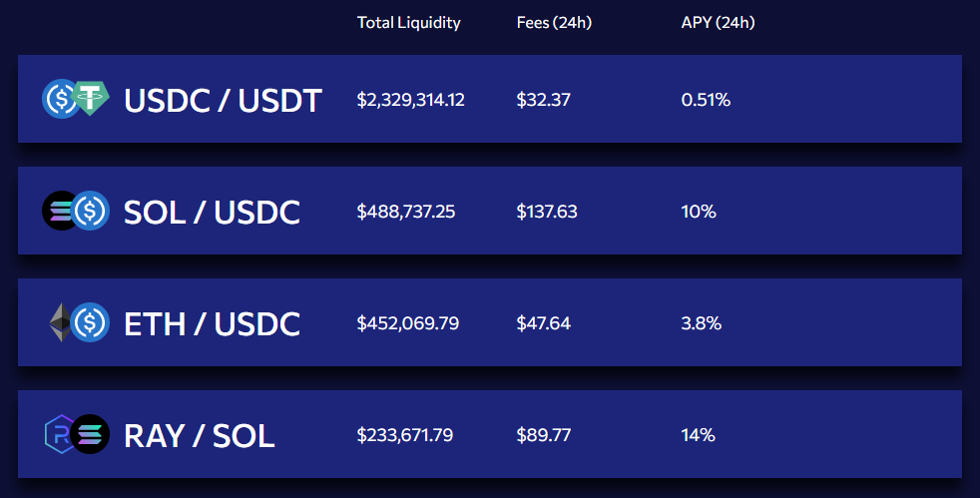Image resolution: width=980 pixels, height=498 pixels.
Task: Click the $137.63 fees value
Action: click(547, 212)
